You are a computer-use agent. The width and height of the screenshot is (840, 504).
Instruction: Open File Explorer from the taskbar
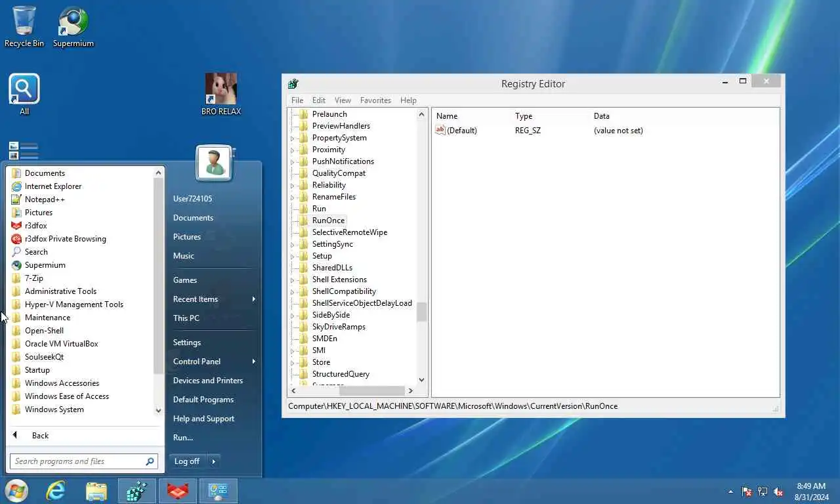pos(96,490)
